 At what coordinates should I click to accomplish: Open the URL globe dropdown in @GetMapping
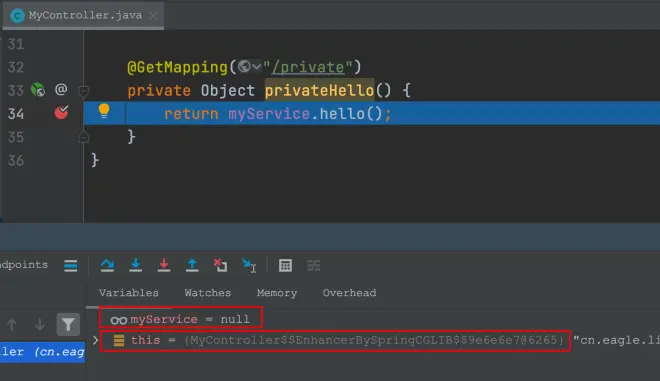(249, 67)
